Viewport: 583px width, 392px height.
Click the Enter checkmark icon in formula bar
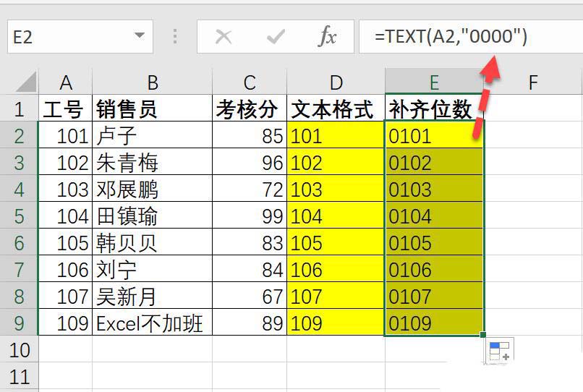[x=275, y=37]
